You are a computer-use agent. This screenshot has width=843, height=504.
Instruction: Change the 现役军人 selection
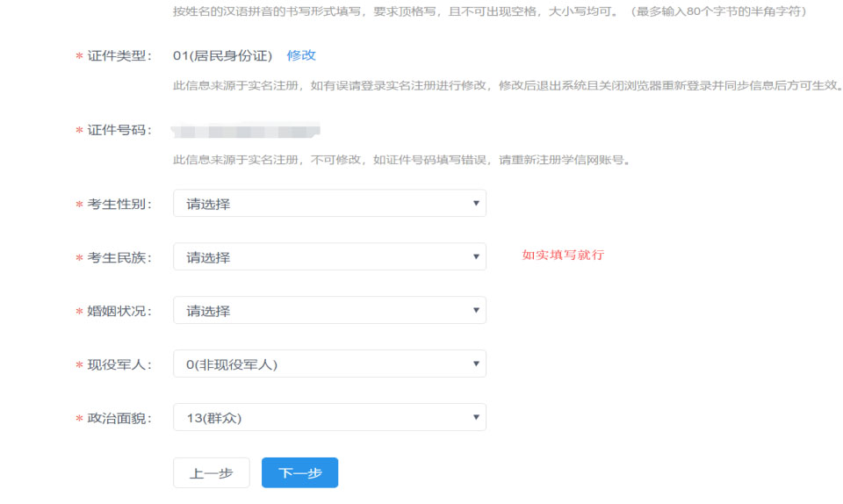tap(329, 364)
